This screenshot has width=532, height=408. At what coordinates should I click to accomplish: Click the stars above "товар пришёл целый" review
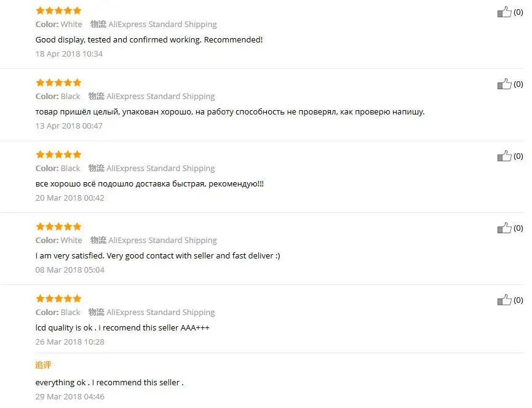(x=58, y=82)
